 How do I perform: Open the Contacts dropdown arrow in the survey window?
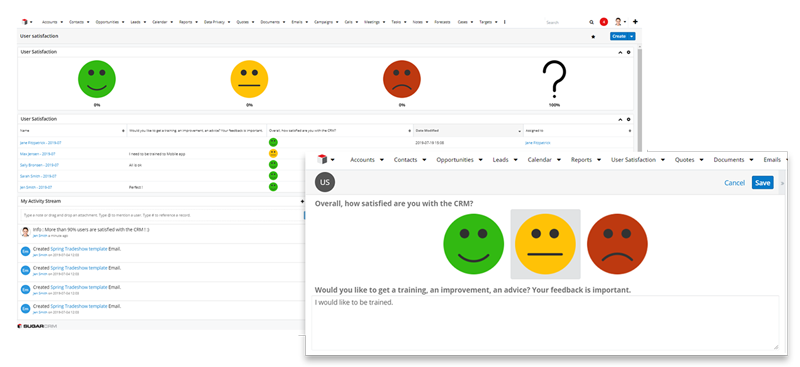[423, 160]
